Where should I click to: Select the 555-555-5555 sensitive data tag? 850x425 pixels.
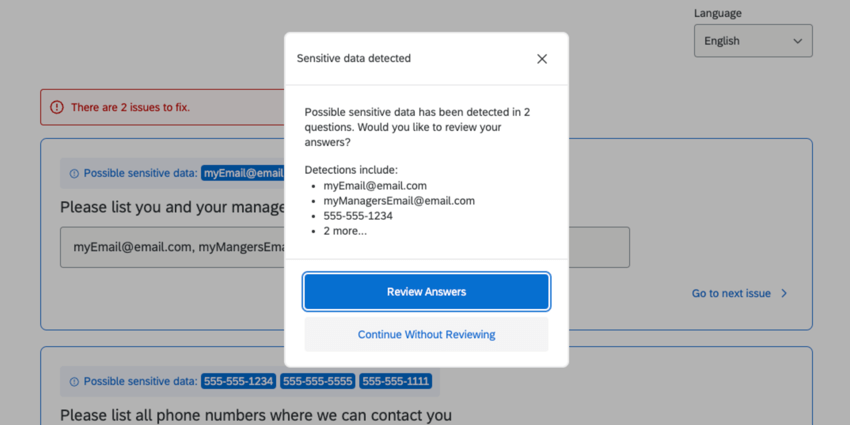(317, 381)
